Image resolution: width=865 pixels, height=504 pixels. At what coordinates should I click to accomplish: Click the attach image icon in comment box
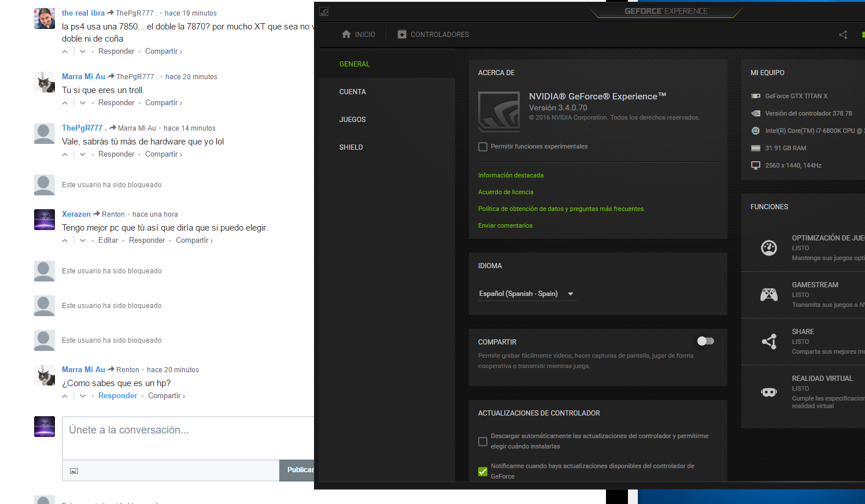click(x=74, y=471)
